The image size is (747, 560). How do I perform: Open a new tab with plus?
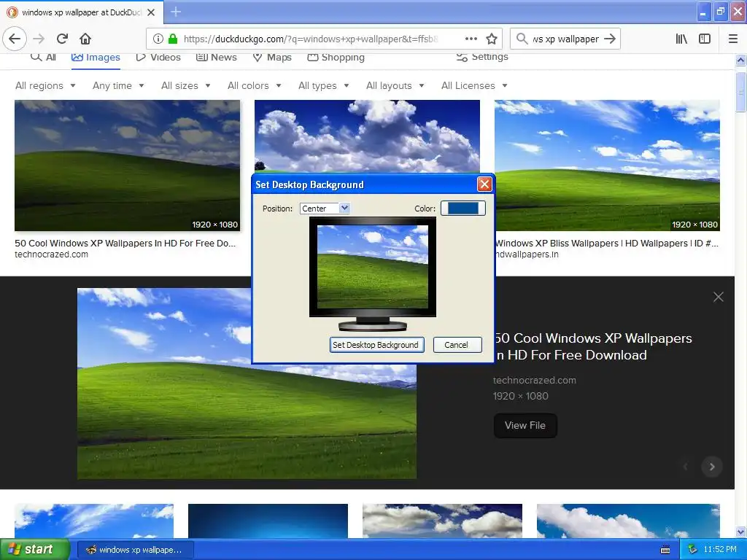[176, 12]
